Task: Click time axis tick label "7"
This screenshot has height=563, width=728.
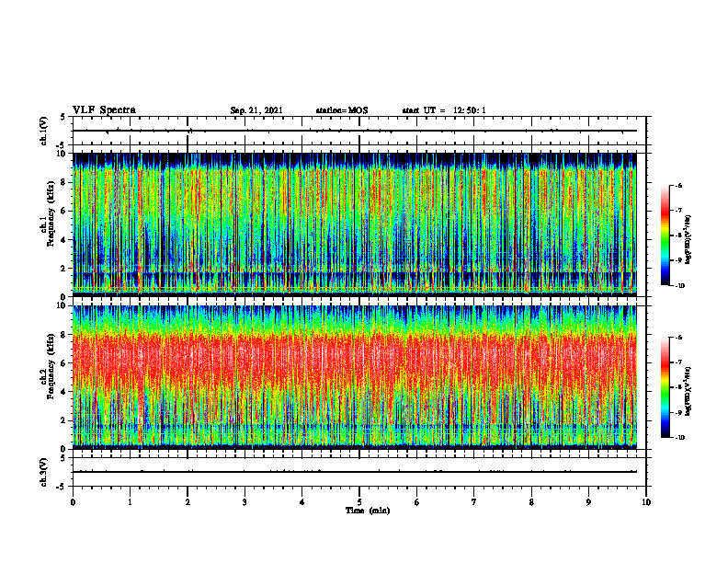Action: pos(474,502)
